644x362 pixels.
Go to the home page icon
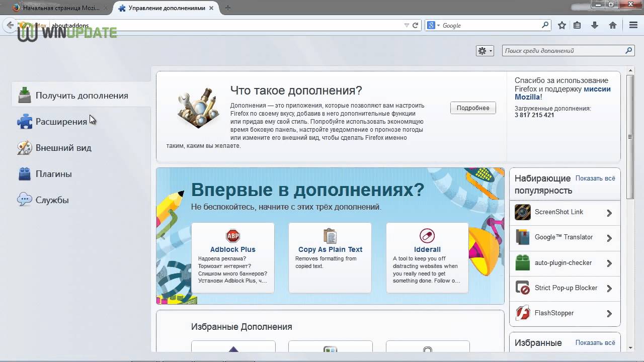pyautogui.click(x=613, y=25)
